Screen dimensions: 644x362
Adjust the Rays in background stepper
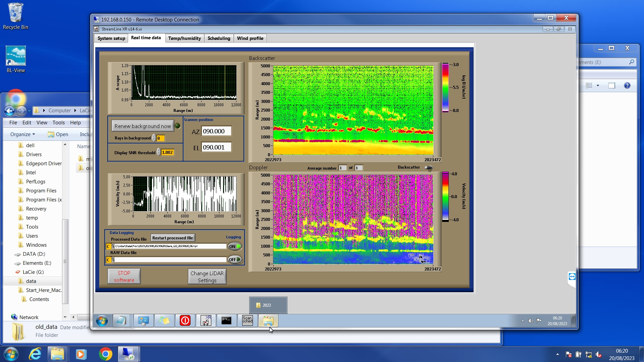154,138
